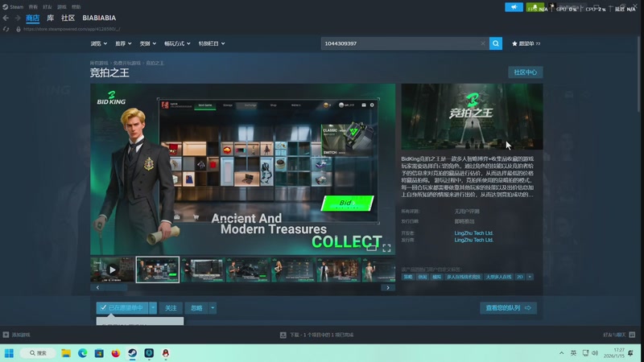This screenshot has width=644, height=362.
Task: Open the BIABIABIA profile tab
Action: pyautogui.click(x=99, y=18)
